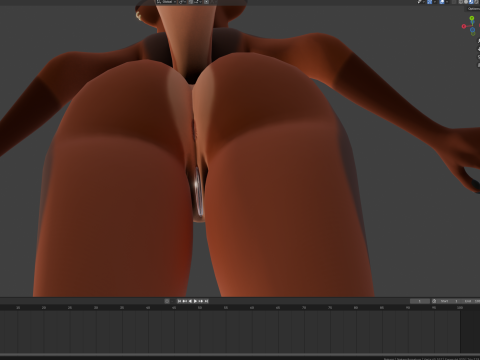This screenshot has height=360, width=480.
Task: Open the viewport Options dropdown
Action: pos(474,9)
